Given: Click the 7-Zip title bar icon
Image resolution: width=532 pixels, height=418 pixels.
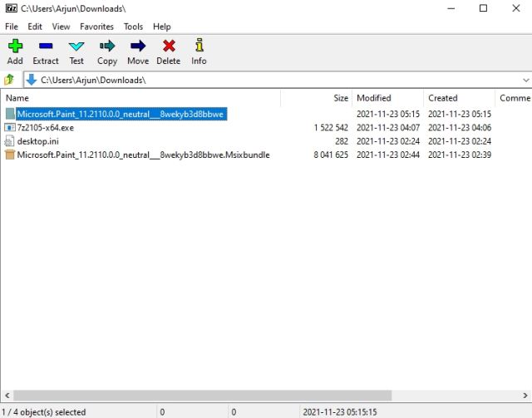Looking at the screenshot, I should pos(11,8).
